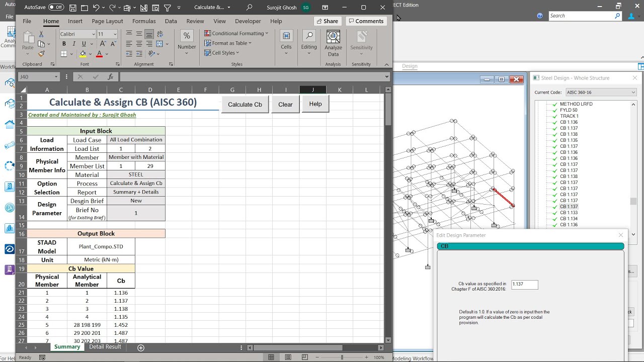Viewport: 644px width, 362px height.
Task: Toggle Italic formatting
Action: pos(73,44)
